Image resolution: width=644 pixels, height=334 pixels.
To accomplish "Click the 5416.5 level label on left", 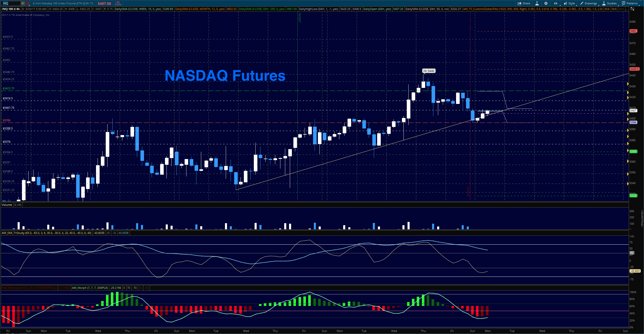I will coord(8,98).
